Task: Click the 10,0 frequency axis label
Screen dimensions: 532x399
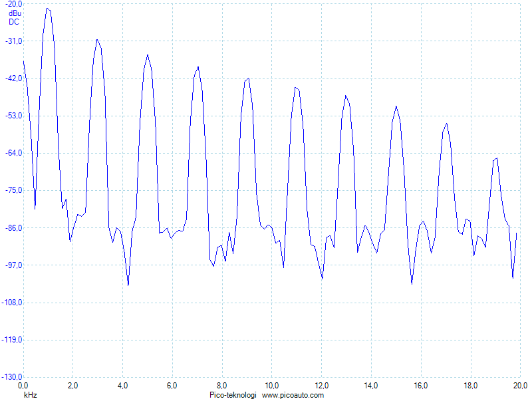Action: pyautogui.click(x=271, y=386)
